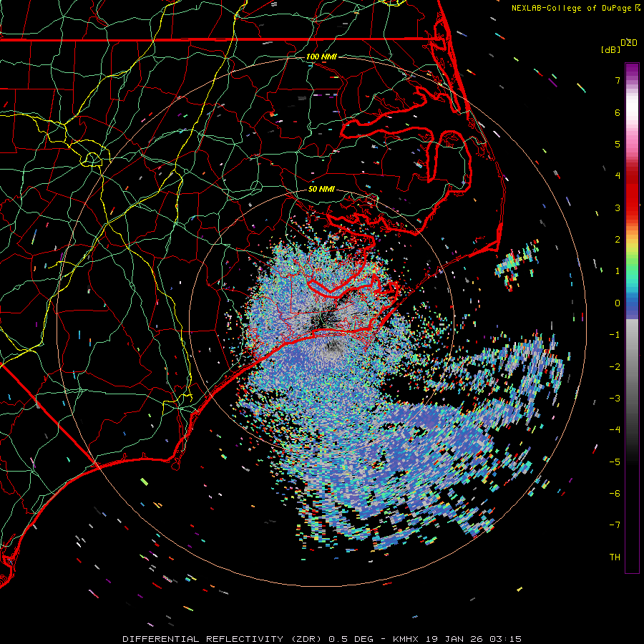Viewport: 644px width, 644px height.
Task: Select the 6 value on color scale
Action: [x=618, y=112]
